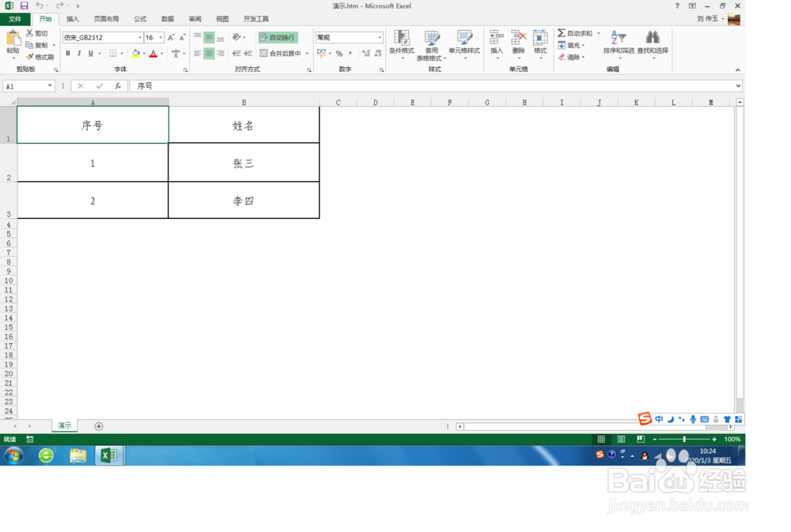Toggle Bold formatting
This screenshot has width=791, height=532.
68,53
